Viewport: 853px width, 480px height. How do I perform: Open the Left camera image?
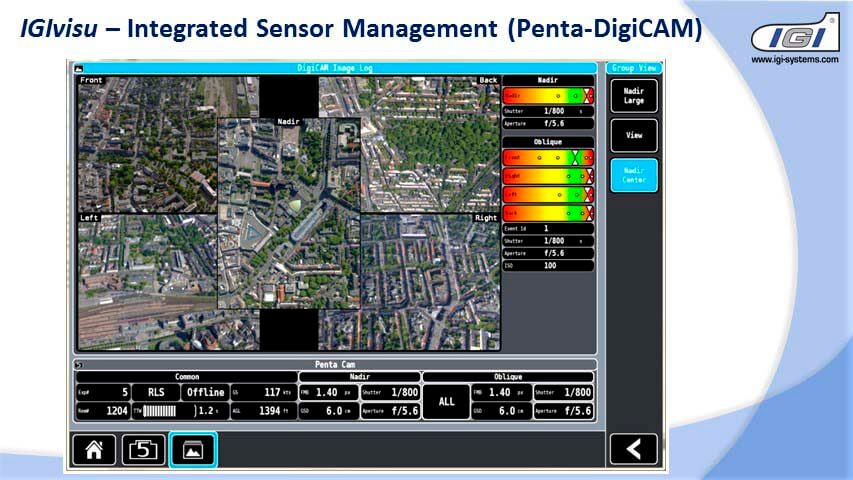(147, 282)
